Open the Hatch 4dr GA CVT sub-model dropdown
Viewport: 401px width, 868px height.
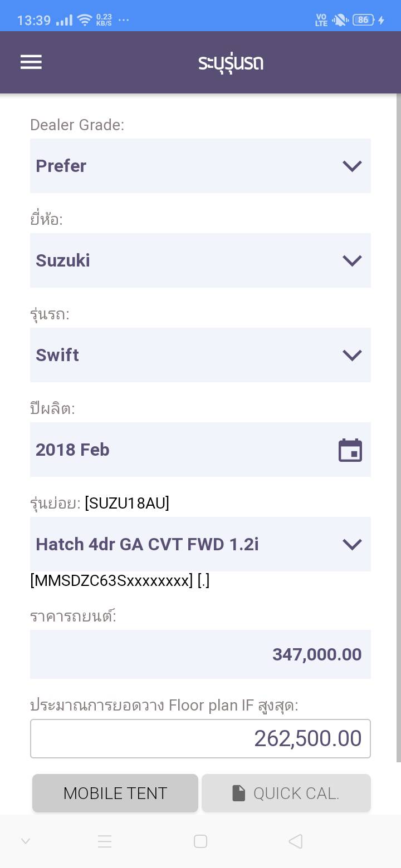click(200, 544)
